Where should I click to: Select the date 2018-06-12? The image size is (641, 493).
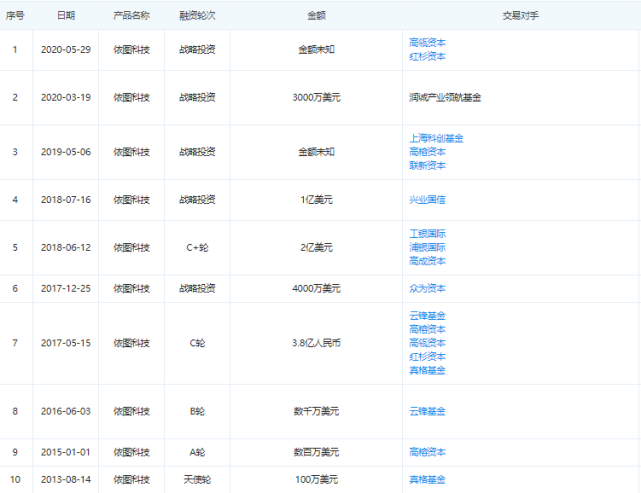click(x=66, y=247)
